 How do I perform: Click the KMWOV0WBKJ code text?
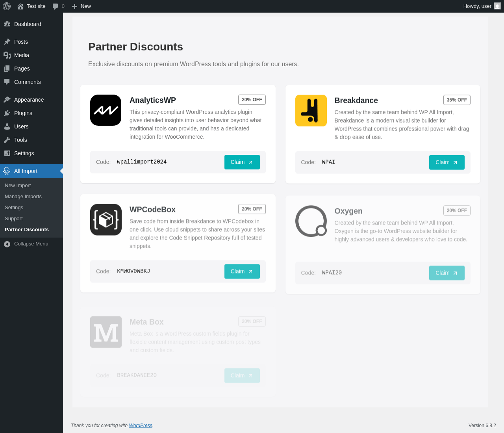point(133,271)
